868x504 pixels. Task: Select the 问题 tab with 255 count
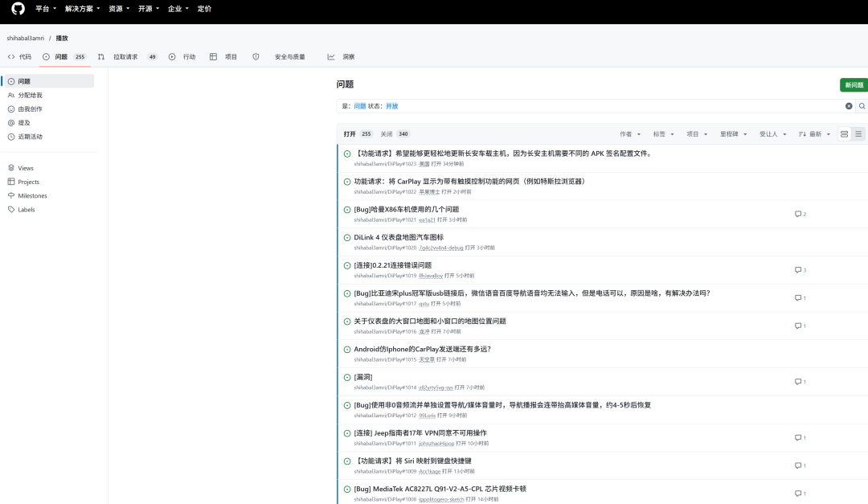click(64, 56)
